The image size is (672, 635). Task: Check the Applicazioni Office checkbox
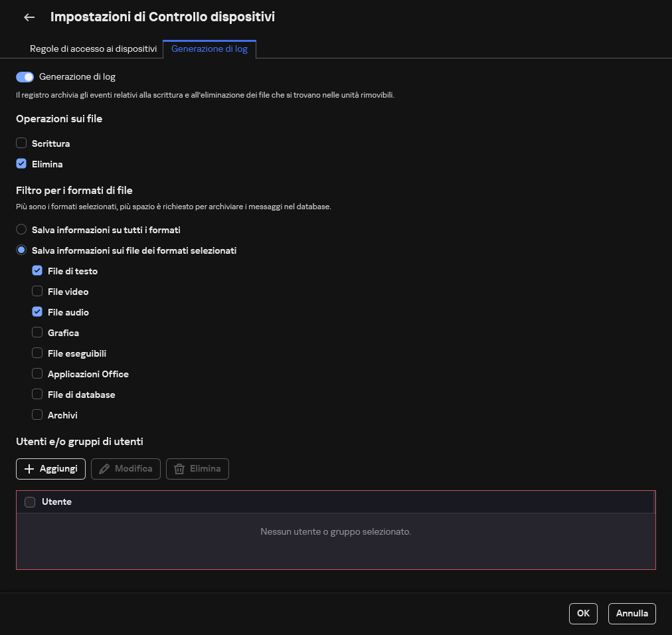[x=37, y=373]
